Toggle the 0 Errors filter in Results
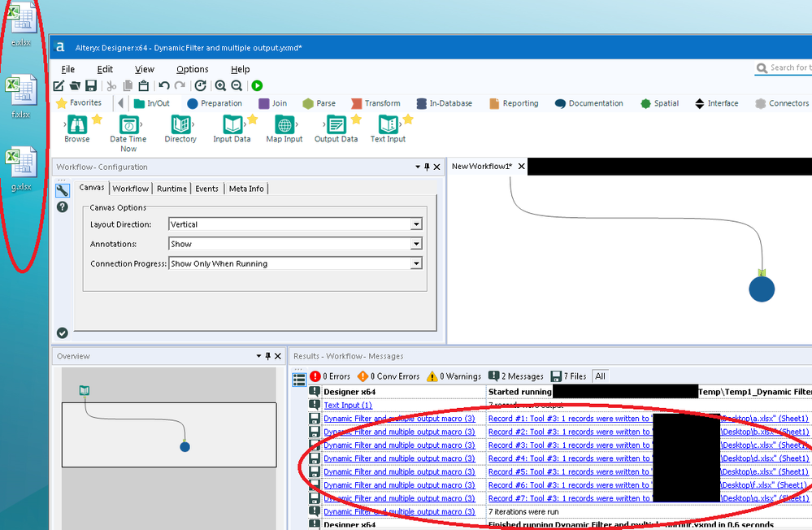This screenshot has height=530, width=812. [x=330, y=376]
